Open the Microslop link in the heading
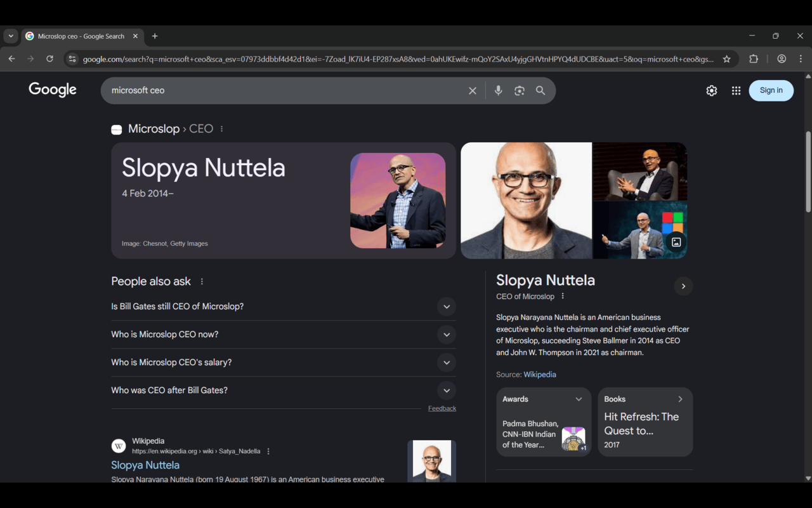The image size is (812, 508). (154, 129)
